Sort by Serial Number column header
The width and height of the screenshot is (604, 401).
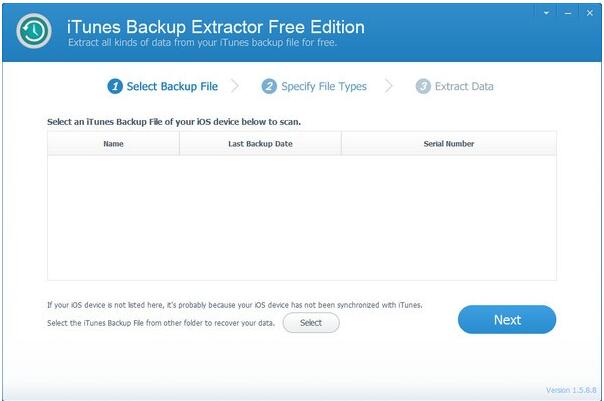pyautogui.click(x=449, y=144)
